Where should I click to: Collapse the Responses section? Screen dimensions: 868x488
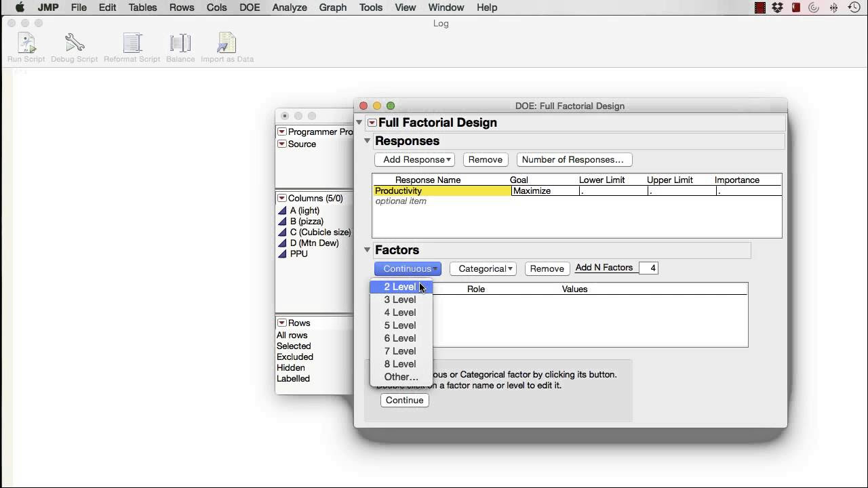(x=367, y=141)
